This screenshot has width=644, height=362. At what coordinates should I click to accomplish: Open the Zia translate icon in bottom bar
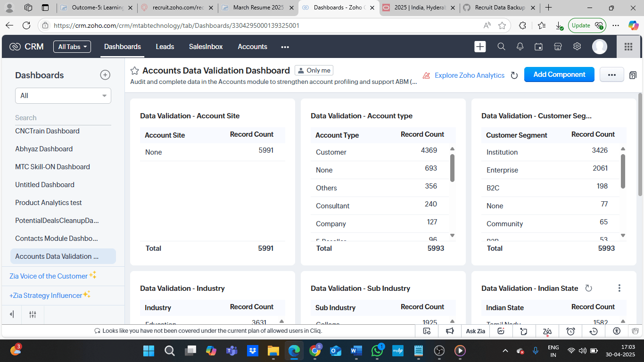coord(547,331)
